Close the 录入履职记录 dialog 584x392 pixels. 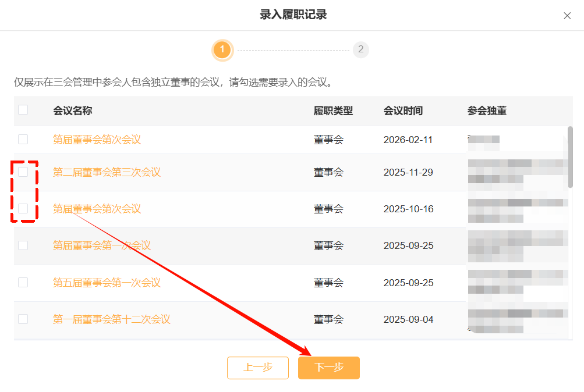coord(567,16)
